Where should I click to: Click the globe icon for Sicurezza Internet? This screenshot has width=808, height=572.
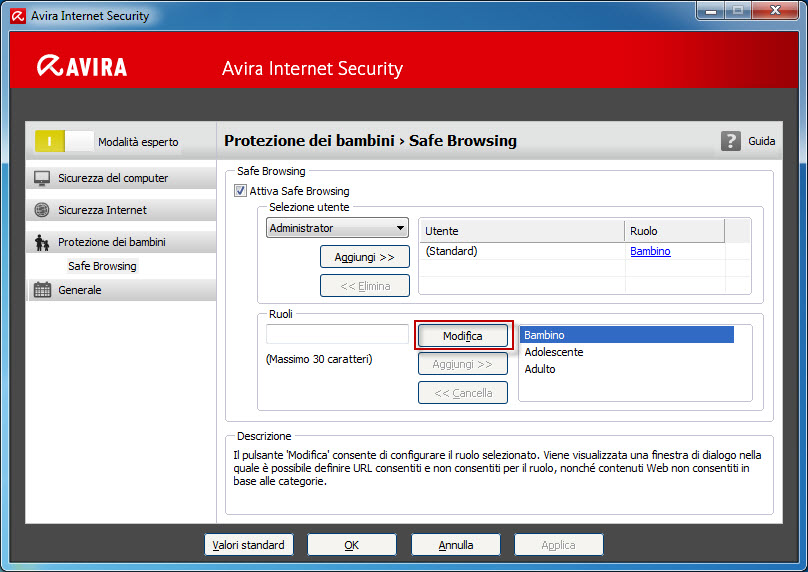[42, 210]
